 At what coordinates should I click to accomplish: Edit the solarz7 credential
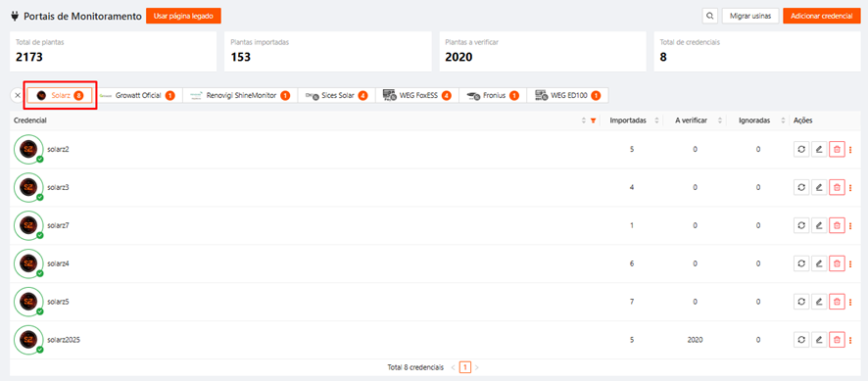point(819,226)
